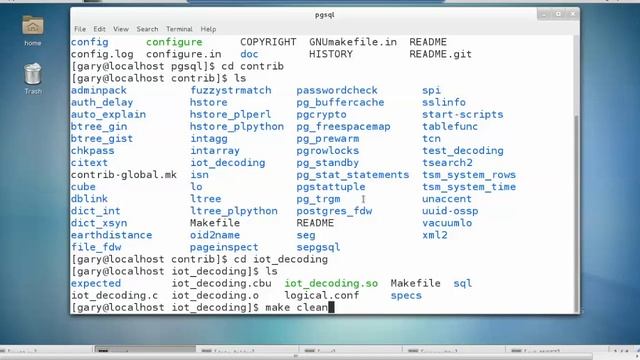Click 'iot_decoding.cbu' file name
Screen dimensions: 640x360
point(221,283)
